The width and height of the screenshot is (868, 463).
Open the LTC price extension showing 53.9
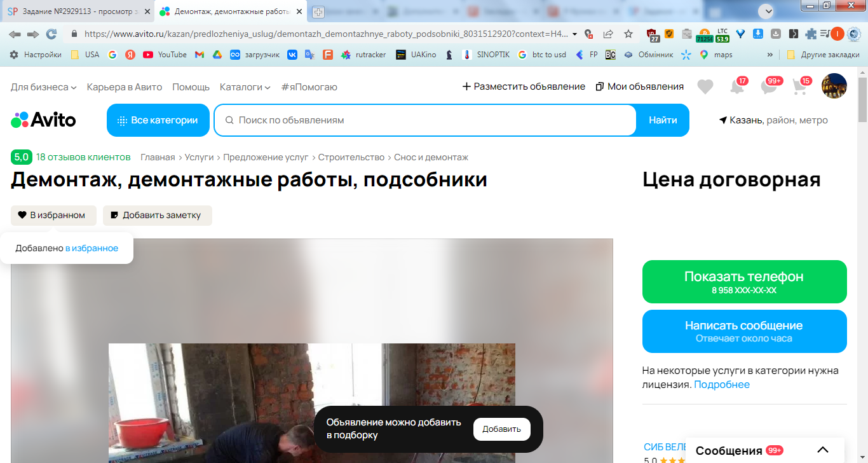click(722, 34)
